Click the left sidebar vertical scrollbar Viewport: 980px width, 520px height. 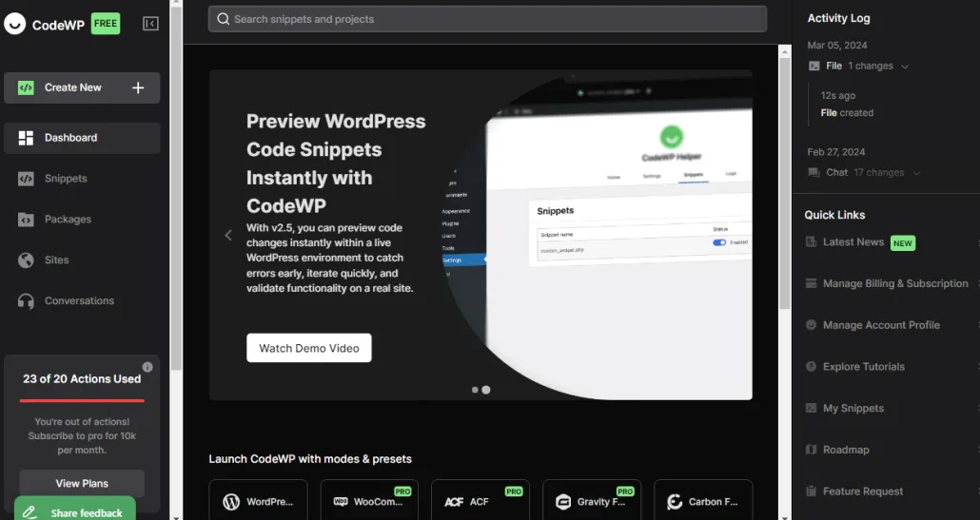point(176,187)
